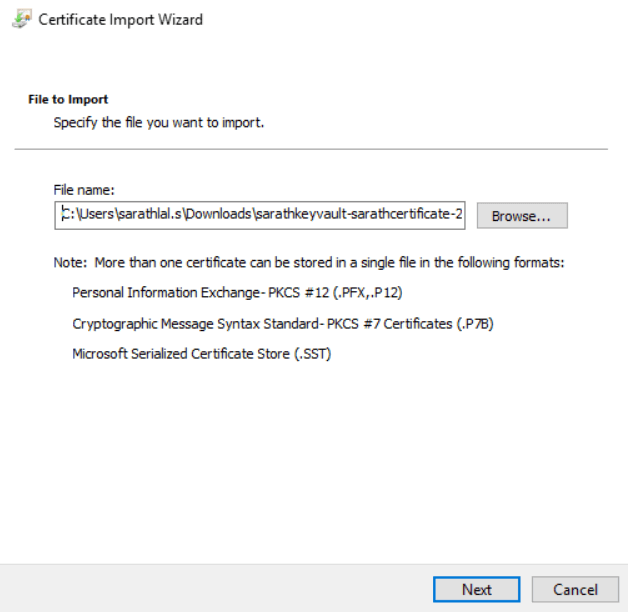Click 'Specify the file you want to import' text
Image resolution: width=628 pixels, height=612 pixels.
coord(158,122)
